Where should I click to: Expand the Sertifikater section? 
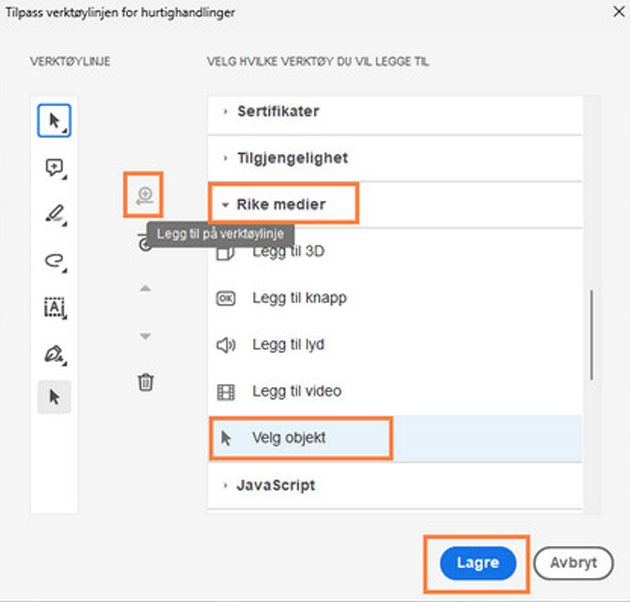click(278, 111)
